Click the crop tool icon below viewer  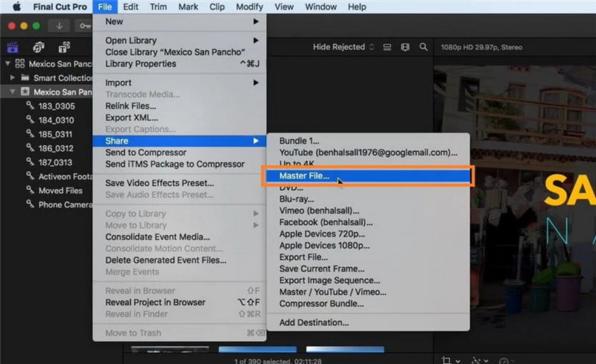tap(446, 360)
